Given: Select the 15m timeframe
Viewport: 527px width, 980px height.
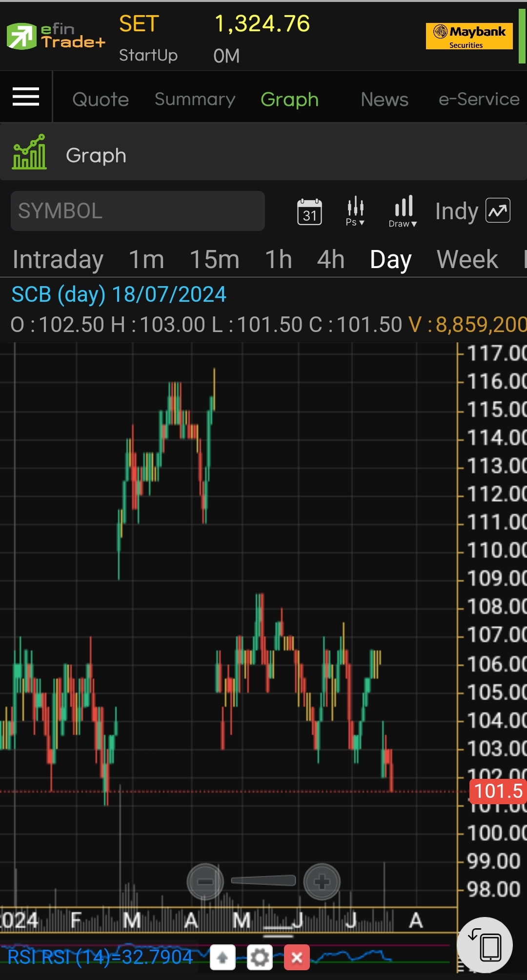Looking at the screenshot, I should click(215, 259).
